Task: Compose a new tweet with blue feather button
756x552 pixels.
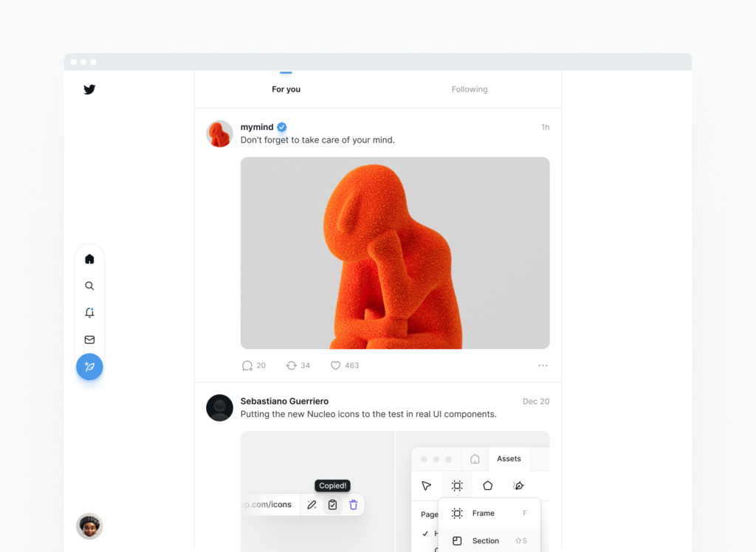Action: pyautogui.click(x=89, y=367)
